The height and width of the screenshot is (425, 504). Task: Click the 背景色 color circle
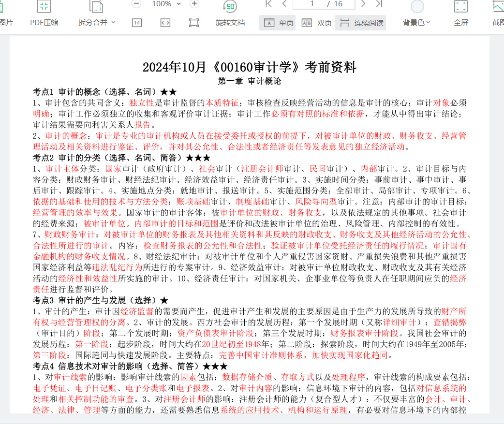pos(417,6)
